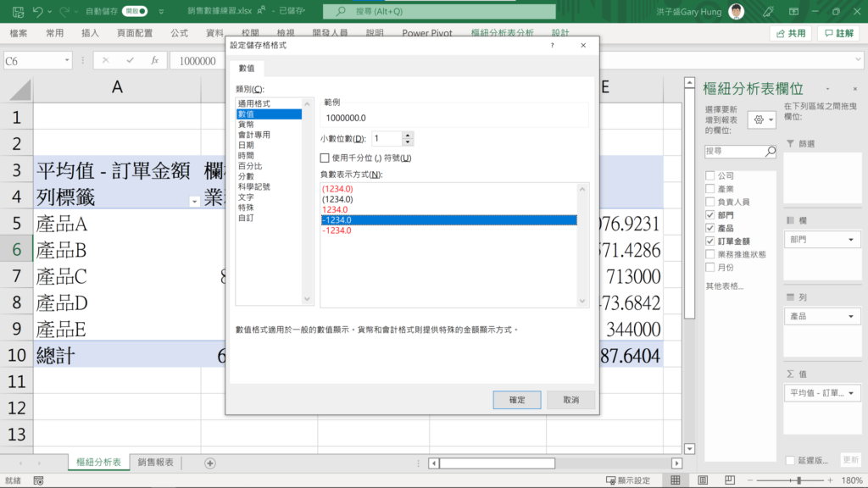Click the negative number list scrollbar
This screenshot has height=488, width=868.
coord(582,245)
